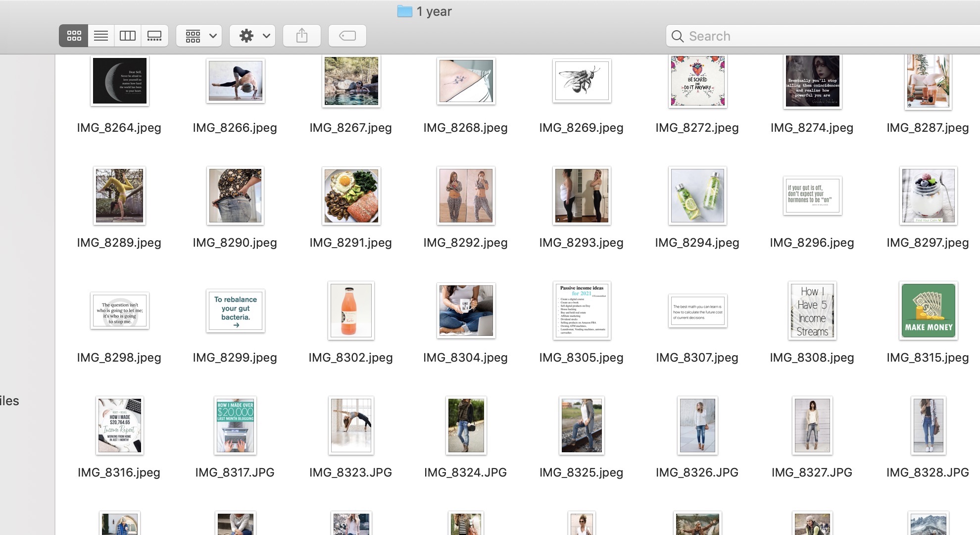Select the infused water bottles thumbnail IMG_8294.jpeg
Viewport: 980px width, 535px height.
point(698,196)
